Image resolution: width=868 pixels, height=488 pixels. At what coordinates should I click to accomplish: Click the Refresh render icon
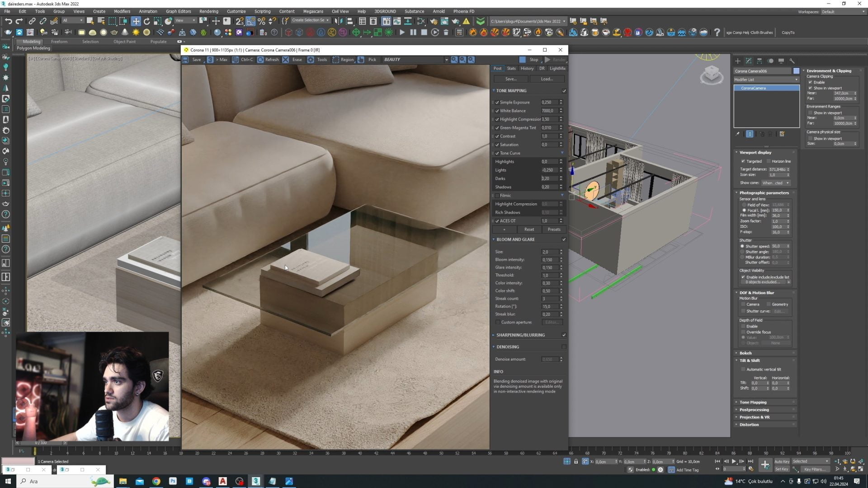point(261,60)
